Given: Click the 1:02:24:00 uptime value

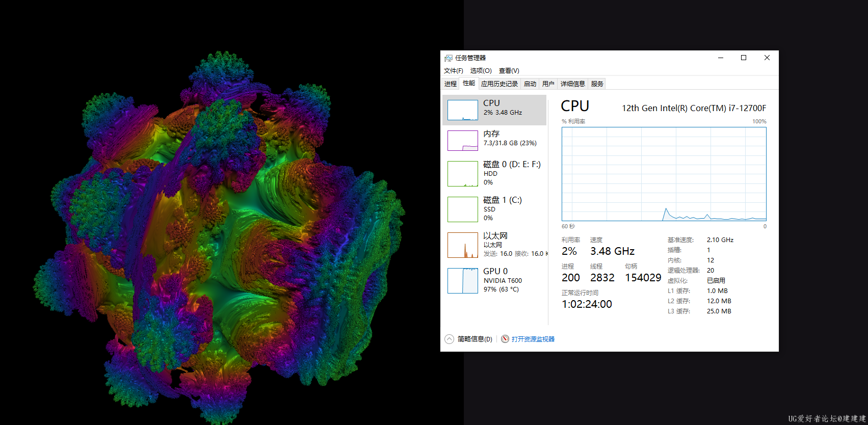Looking at the screenshot, I should click(x=587, y=304).
